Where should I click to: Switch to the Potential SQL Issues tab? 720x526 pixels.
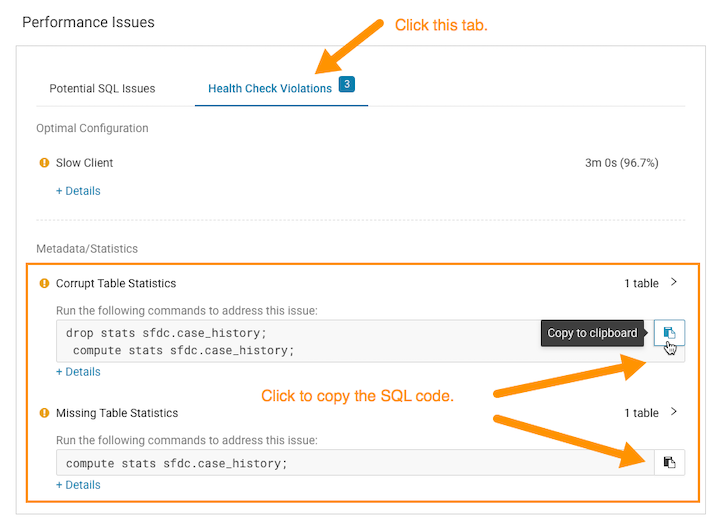click(102, 89)
